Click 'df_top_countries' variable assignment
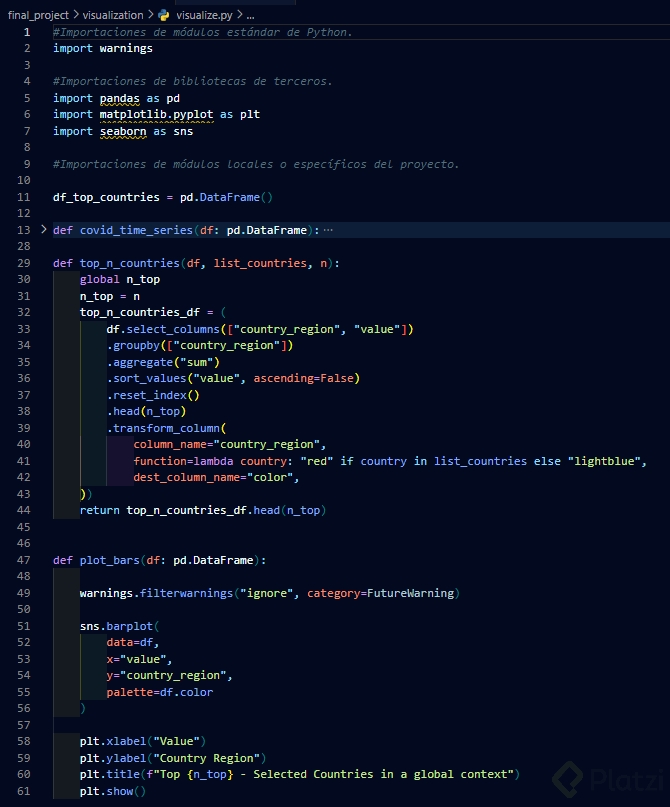This screenshot has width=670, height=807. click(x=106, y=197)
